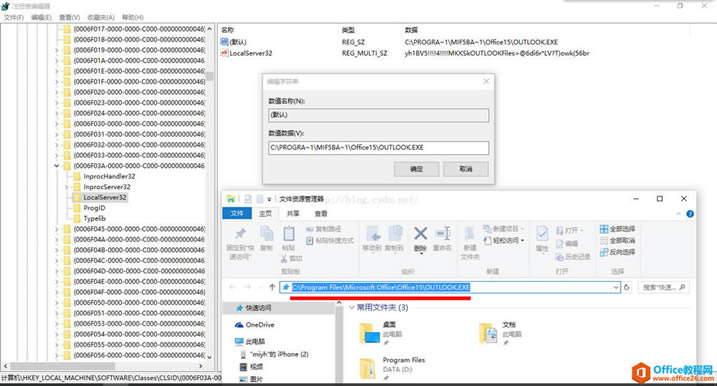717x386 pixels.
Task: Click Cancel (取消) in Edit String dialog
Action: coord(466,169)
